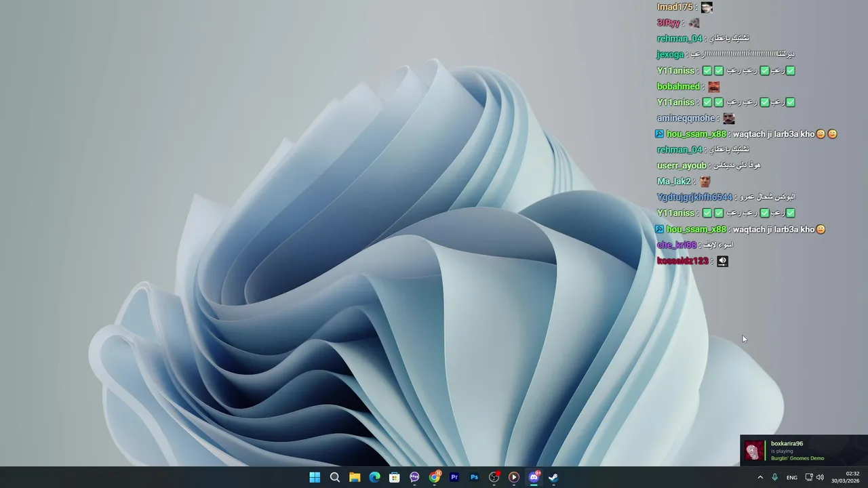Screen dimensions: 868x488
Task: Click username jexoga in chat
Action: click(x=670, y=54)
